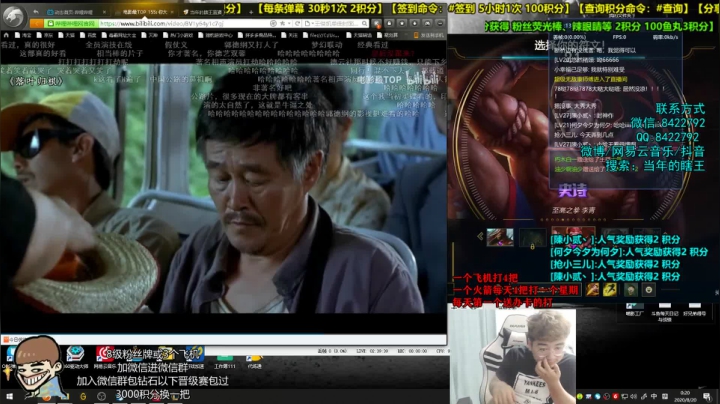Click the undo arrow next to browser logo
The width and height of the screenshot is (720, 404).
click(36, 11)
